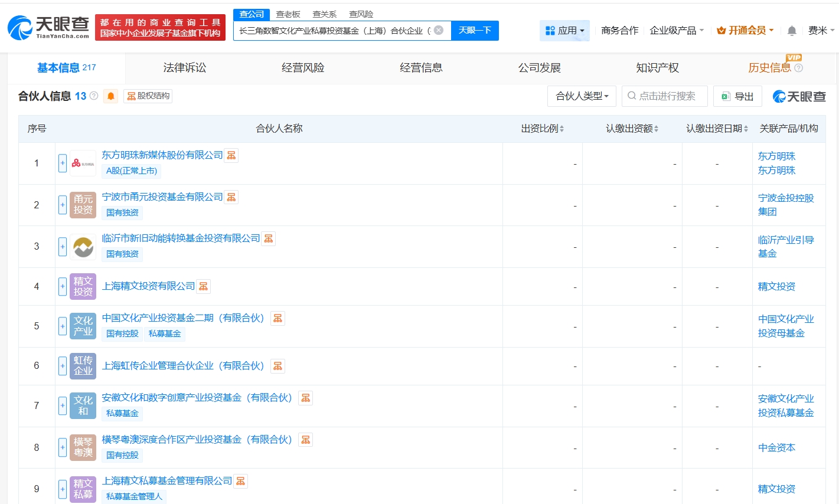Click the notification bell in the header
The height and width of the screenshot is (504, 839).
click(792, 31)
